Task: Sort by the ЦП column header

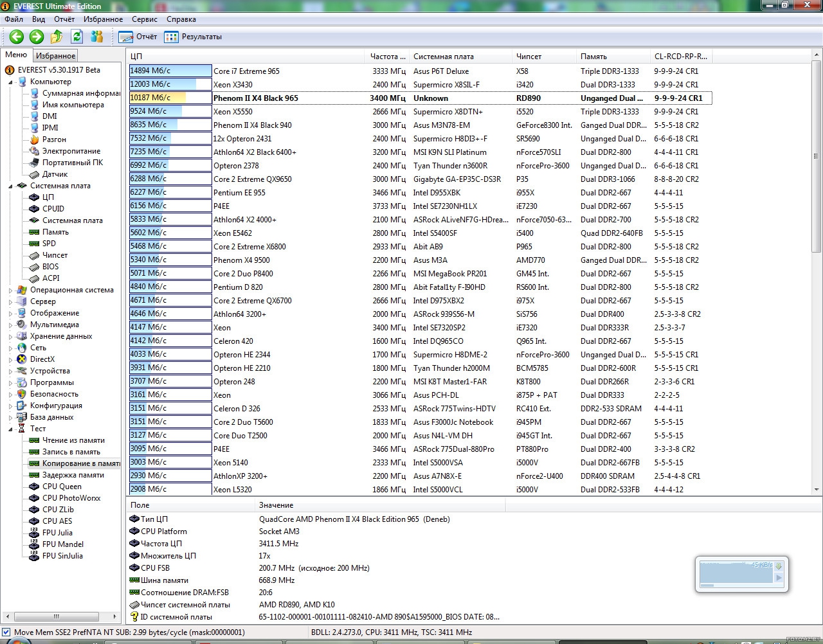Action: point(246,57)
